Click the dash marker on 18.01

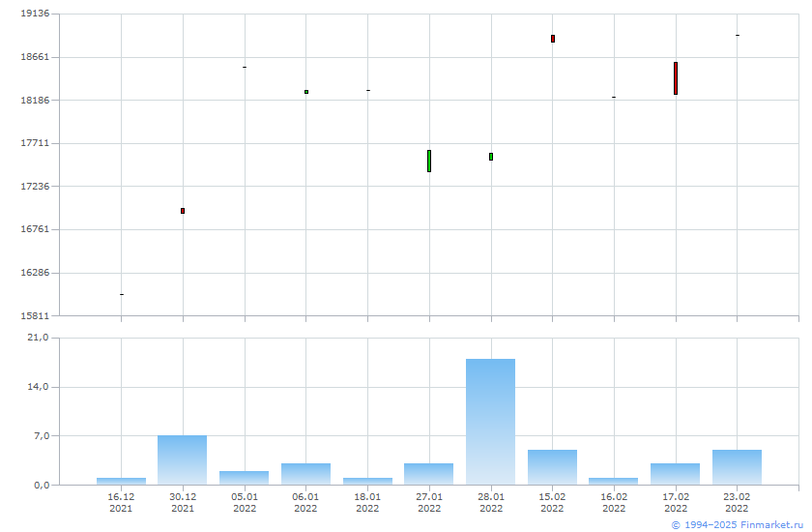[x=368, y=91]
